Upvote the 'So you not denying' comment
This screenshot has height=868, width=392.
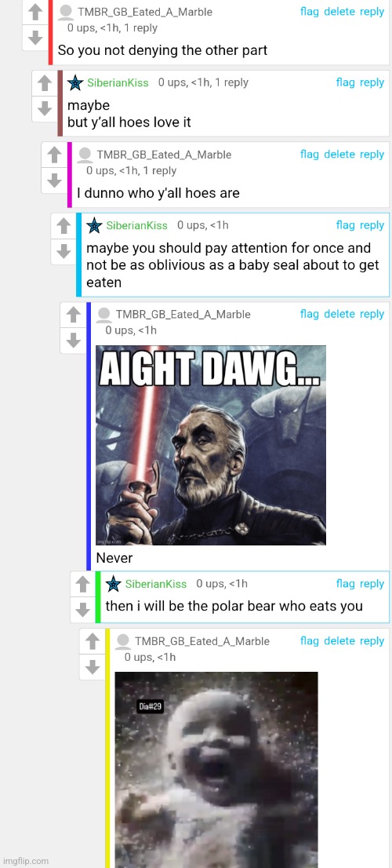(34, 13)
